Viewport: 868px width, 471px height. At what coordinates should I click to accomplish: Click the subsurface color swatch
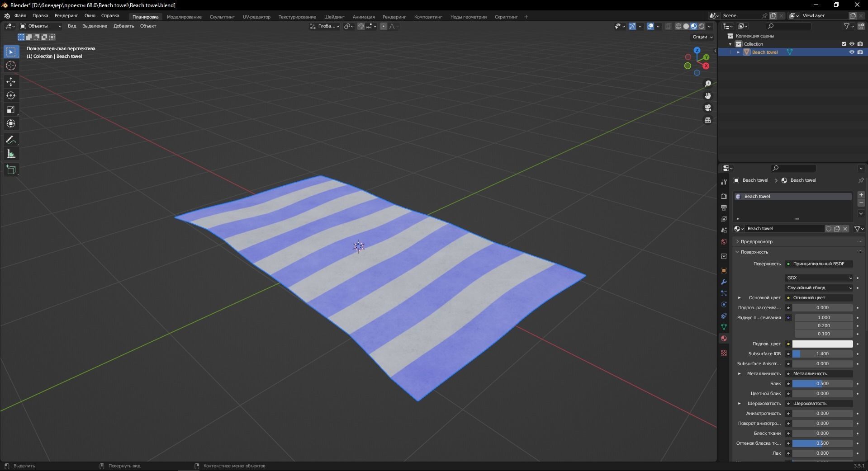[823, 344]
